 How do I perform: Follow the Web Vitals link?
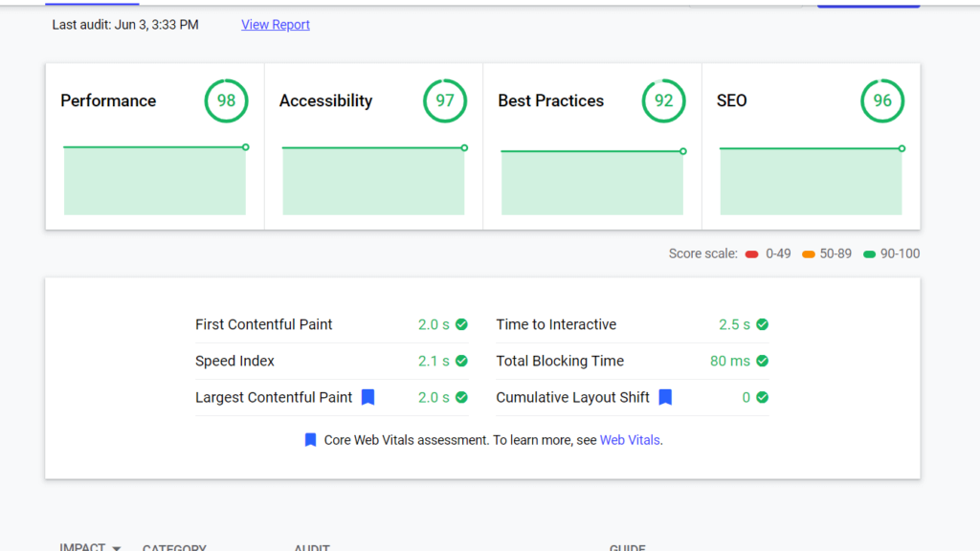coord(630,440)
